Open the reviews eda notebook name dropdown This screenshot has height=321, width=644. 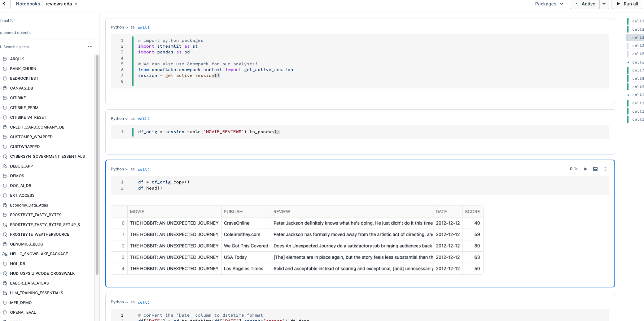point(76,4)
